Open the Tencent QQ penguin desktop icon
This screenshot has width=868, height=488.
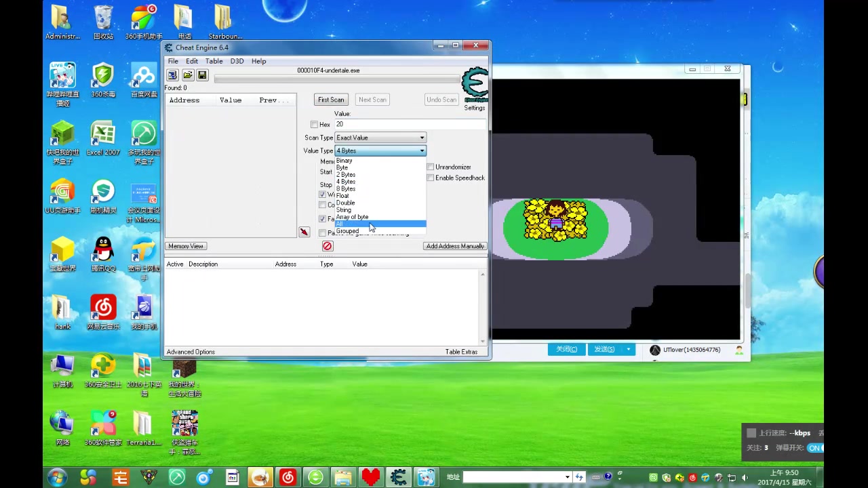pyautogui.click(x=103, y=255)
